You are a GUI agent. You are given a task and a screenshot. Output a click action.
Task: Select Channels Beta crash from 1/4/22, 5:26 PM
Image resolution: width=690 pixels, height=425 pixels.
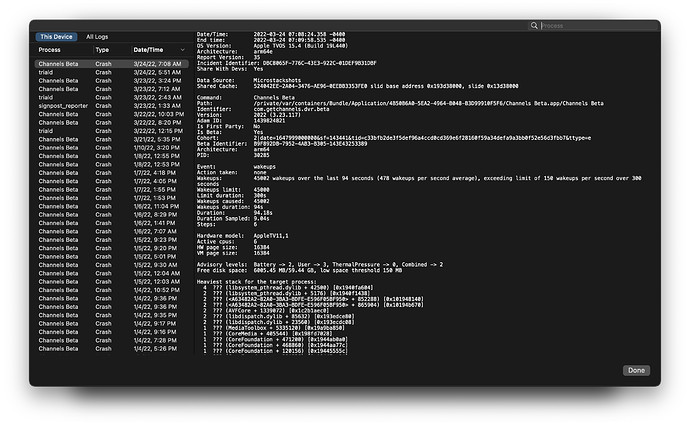[58, 348]
